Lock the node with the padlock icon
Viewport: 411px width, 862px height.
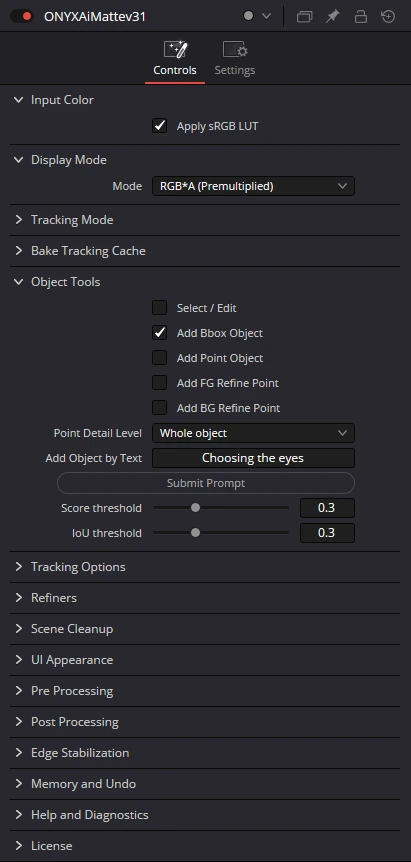360,16
